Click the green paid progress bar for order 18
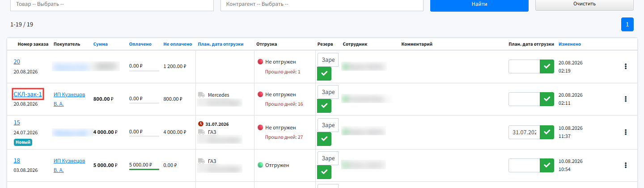 pyautogui.click(x=144, y=169)
